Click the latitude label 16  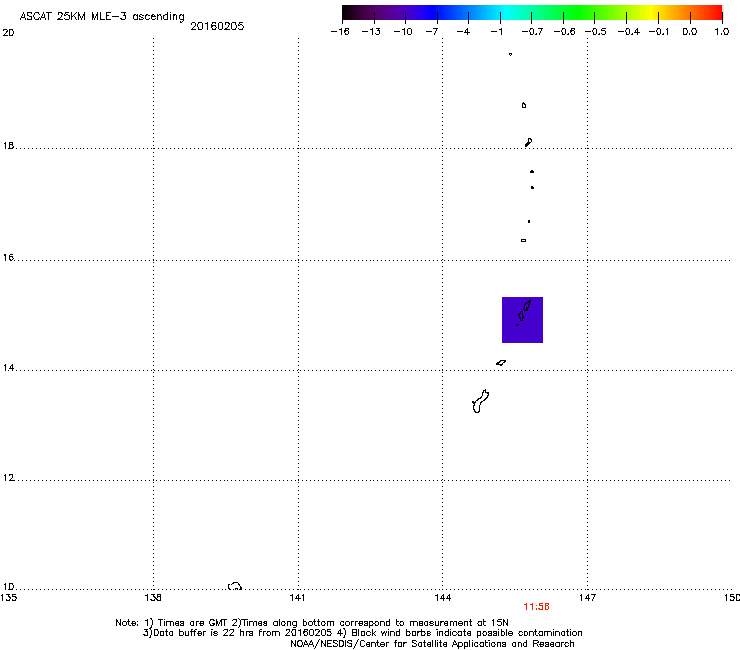(x=8, y=257)
